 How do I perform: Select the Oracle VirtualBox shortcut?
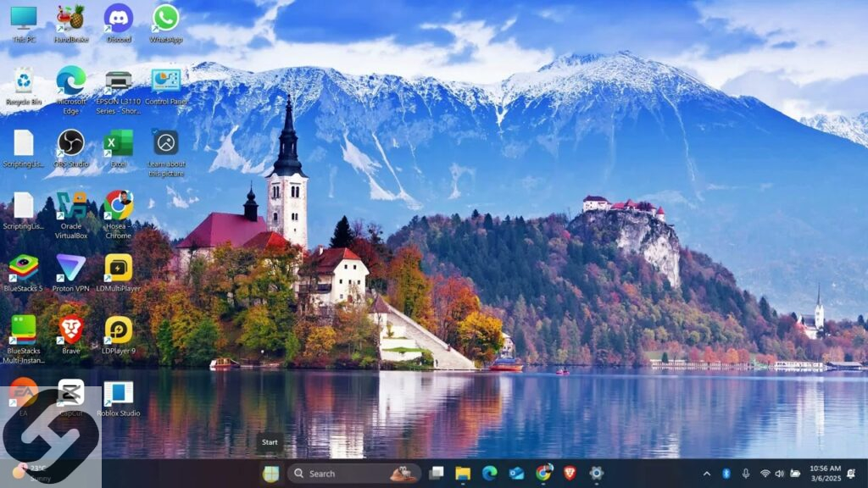pyautogui.click(x=71, y=215)
